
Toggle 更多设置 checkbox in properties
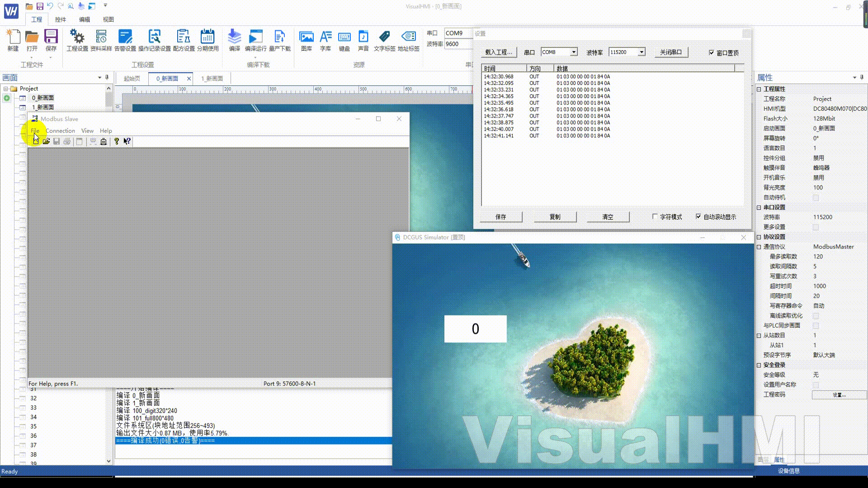click(x=816, y=227)
